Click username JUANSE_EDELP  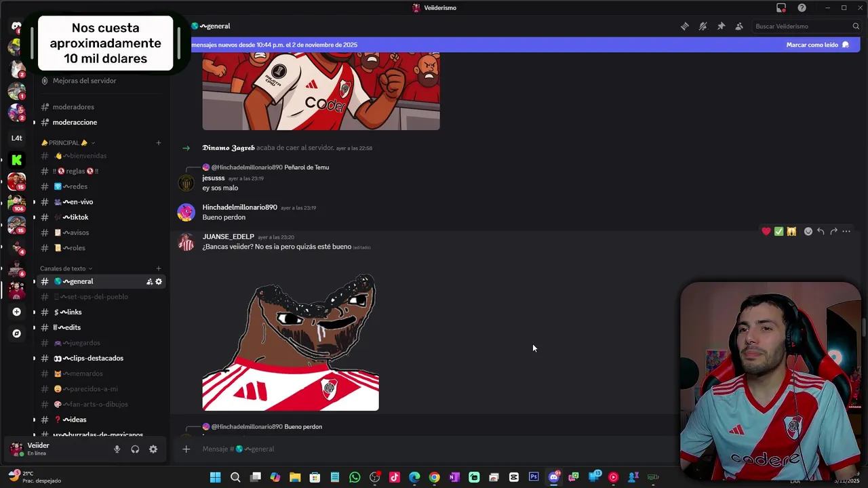tap(228, 237)
